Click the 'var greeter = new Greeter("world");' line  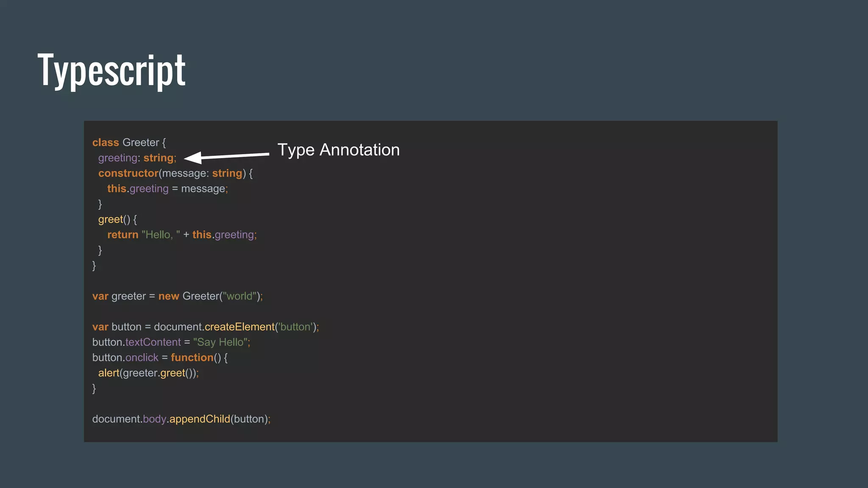click(178, 296)
